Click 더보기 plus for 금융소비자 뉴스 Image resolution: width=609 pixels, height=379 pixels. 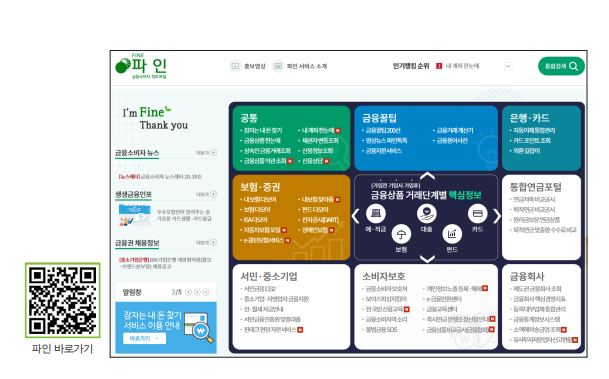coord(214,153)
